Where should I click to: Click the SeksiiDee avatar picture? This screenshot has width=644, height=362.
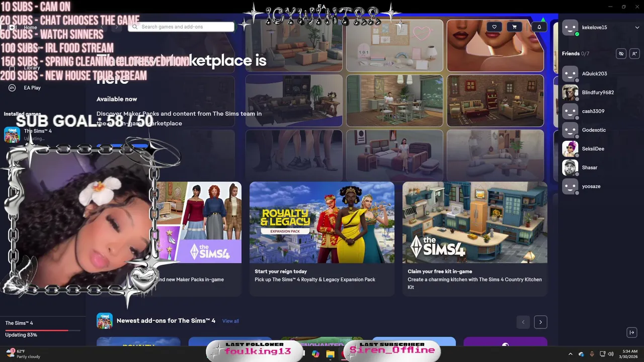(x=570, y=149)
